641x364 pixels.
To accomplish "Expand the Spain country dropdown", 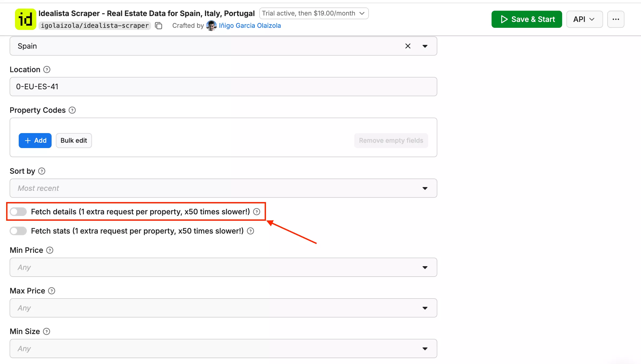I will [x=425, y=46].
